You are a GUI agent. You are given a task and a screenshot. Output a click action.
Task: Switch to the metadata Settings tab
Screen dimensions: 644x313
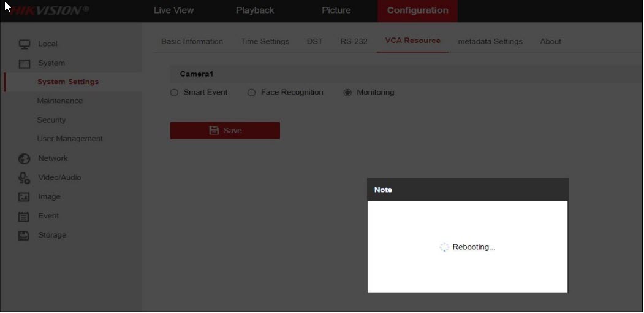tap(490, 42)
